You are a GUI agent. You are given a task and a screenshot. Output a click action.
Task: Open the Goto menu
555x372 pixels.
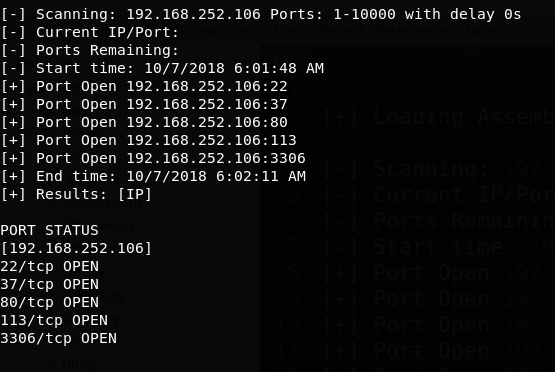[245, 31]
